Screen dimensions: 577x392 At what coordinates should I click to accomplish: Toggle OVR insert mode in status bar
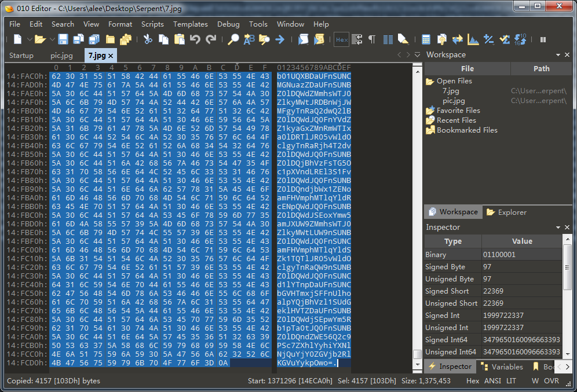click(551, 381)
